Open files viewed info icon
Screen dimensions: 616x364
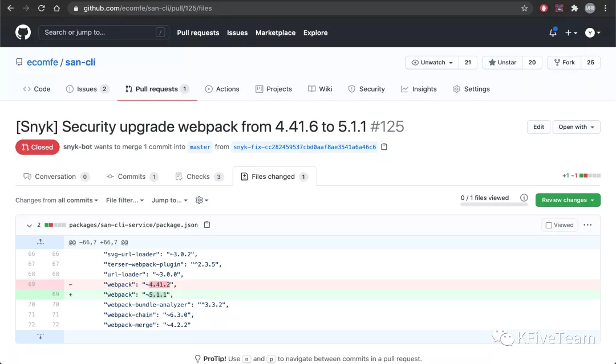524,198
